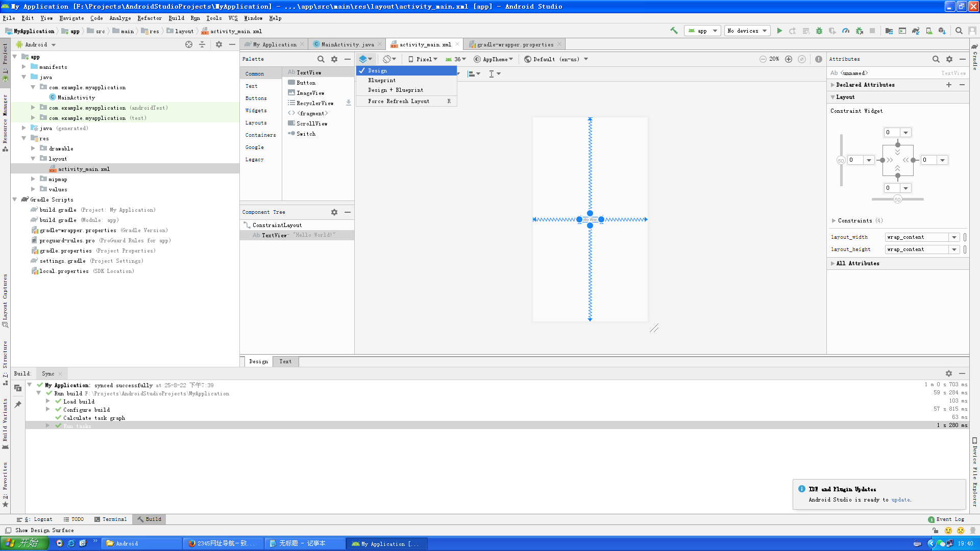
Task: Expand the manifests folder
Action: pos(24,67)
